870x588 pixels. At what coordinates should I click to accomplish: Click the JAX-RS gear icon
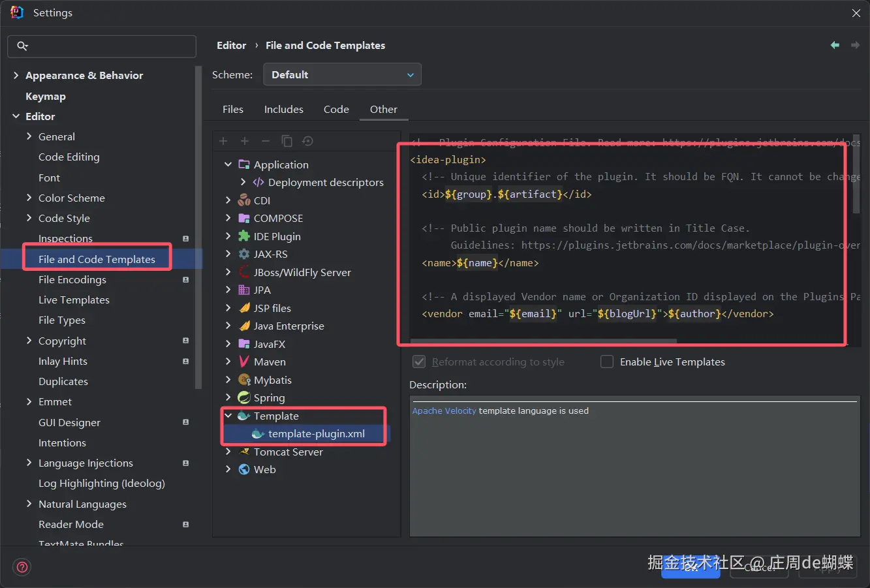tap(244, 254)
